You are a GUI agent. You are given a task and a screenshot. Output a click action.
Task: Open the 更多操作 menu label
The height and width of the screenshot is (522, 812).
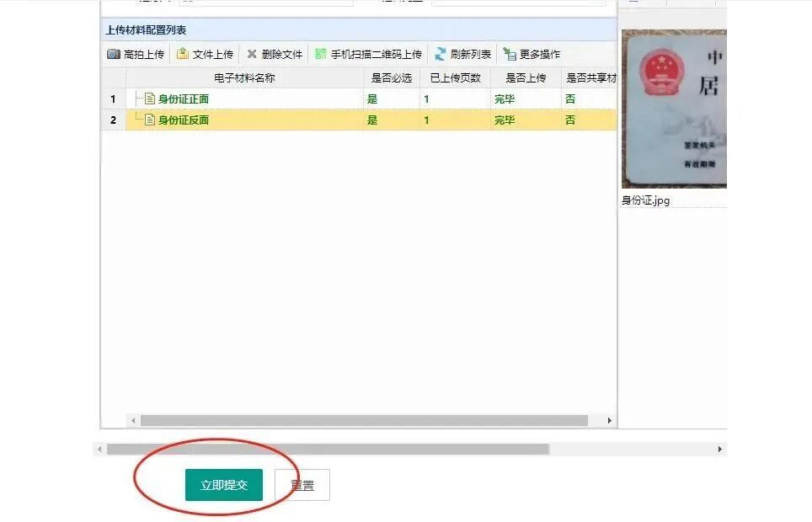(x=540, y=55)
